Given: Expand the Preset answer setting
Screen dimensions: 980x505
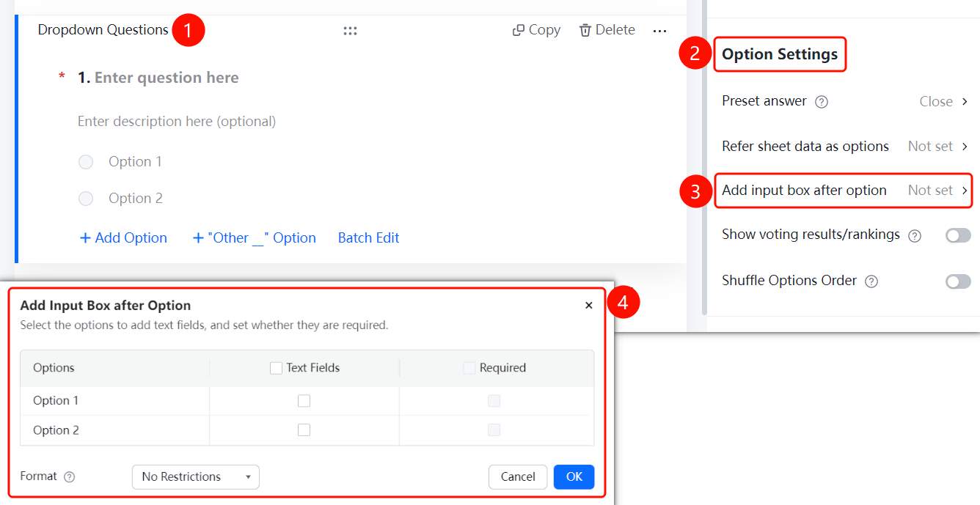Looking at the screenshot, I should click(x=846, y=102).
